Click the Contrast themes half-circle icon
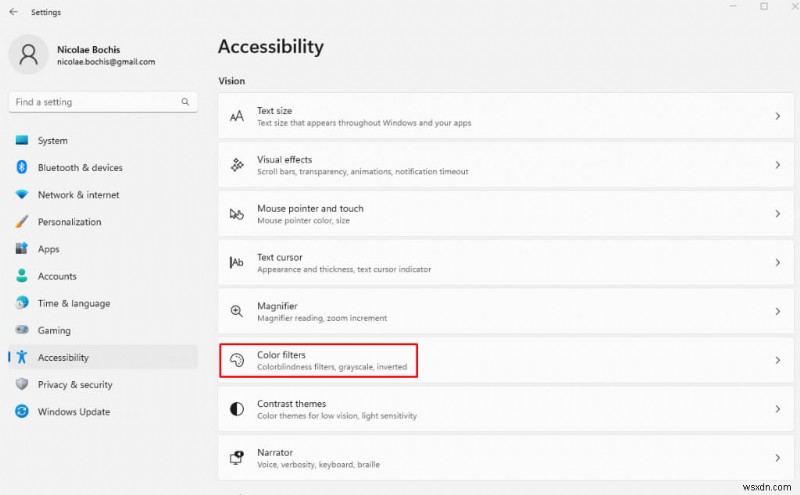 click(x=237, y=409)
